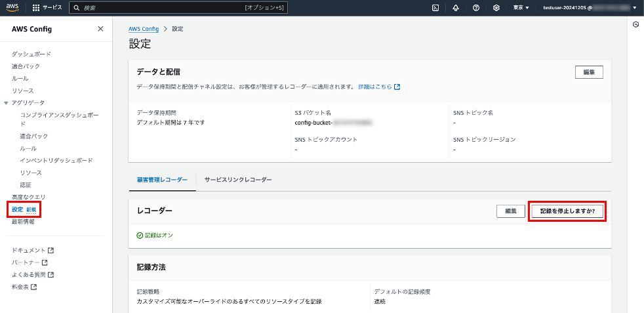
Task: Click the 記録方法 heading
Action: click(151, 267)
